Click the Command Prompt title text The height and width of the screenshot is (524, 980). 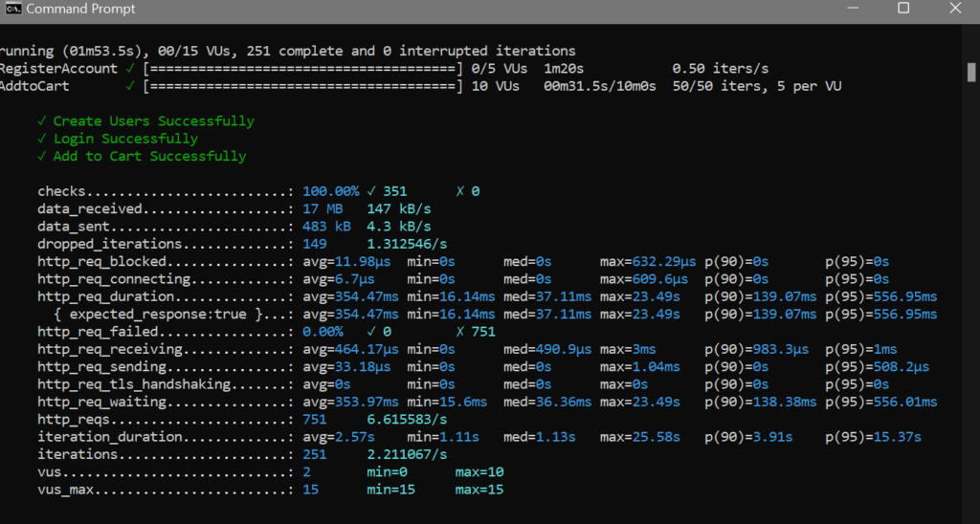[80, 9]
